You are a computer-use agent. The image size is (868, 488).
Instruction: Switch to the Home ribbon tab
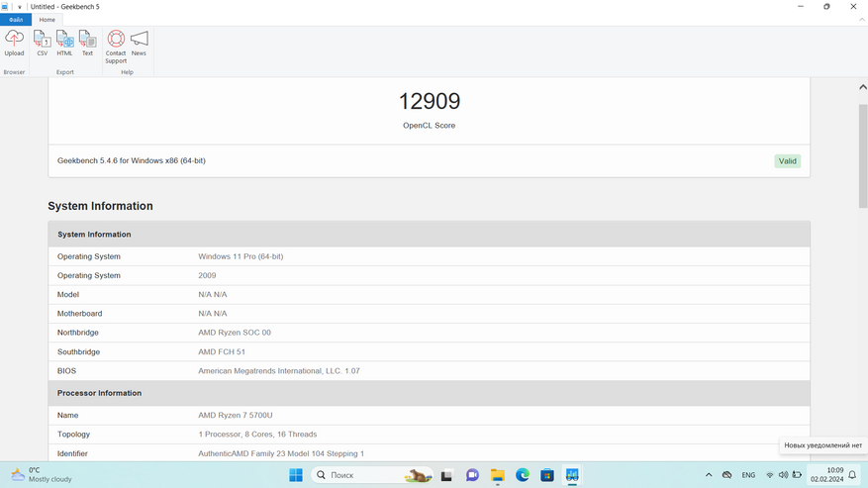[x=48, y=20]
